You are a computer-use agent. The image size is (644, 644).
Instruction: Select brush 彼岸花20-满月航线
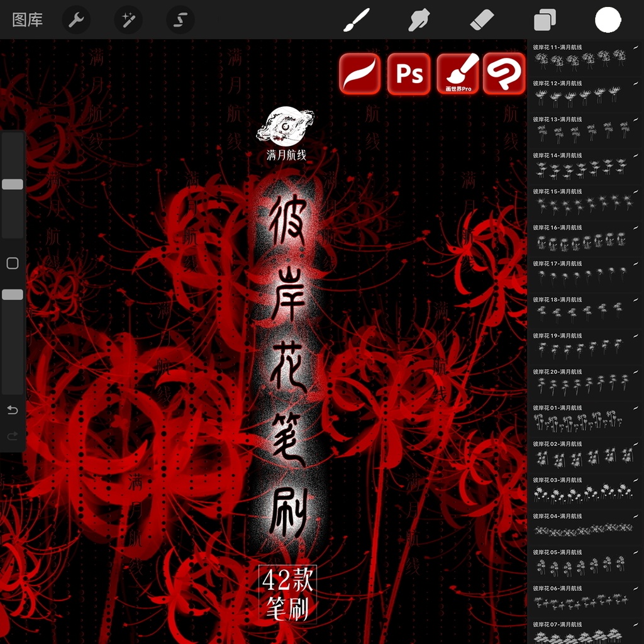(586, 383)
